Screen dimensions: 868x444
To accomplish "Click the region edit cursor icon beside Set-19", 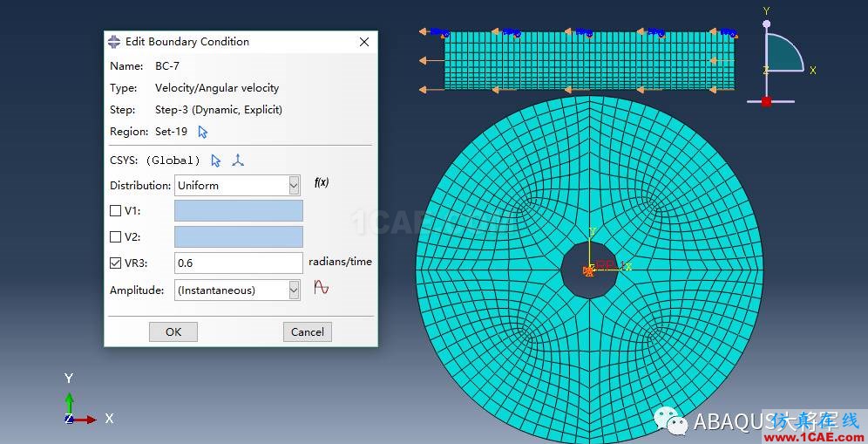I will tap(202, 132).
